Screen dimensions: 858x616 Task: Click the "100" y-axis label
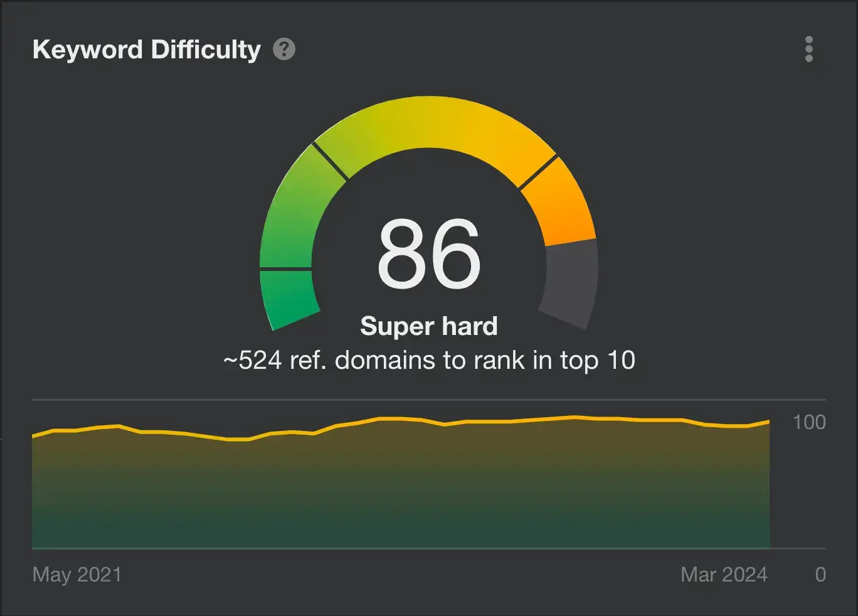(x=809, y=422)
